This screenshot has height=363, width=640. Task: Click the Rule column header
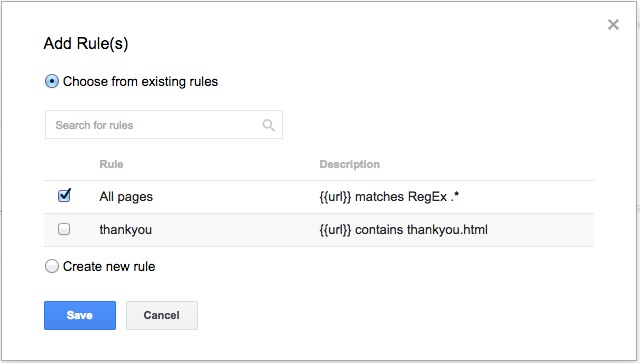click(x=111, y=164)
